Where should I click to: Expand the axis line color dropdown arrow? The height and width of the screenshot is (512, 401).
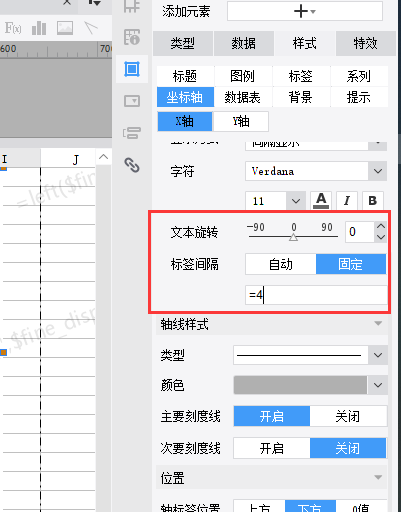[378, 385]
